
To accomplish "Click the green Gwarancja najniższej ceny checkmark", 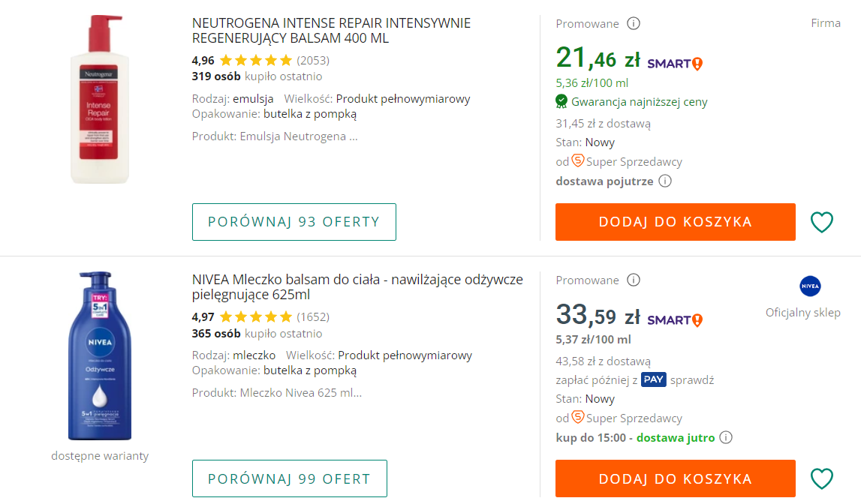I will pos(561,100).
